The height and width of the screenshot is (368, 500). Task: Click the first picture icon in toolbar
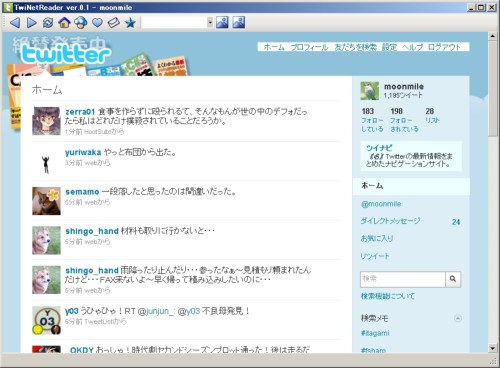pos(222,22)
